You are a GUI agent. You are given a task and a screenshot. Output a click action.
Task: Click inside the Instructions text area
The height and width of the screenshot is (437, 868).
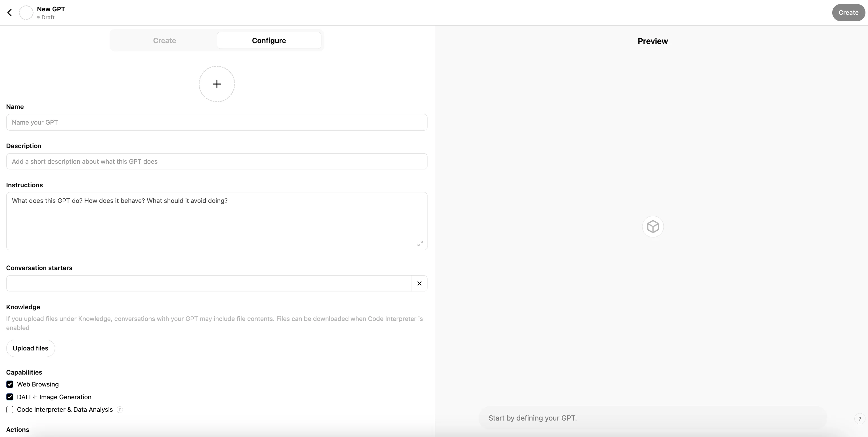[216, 221]
